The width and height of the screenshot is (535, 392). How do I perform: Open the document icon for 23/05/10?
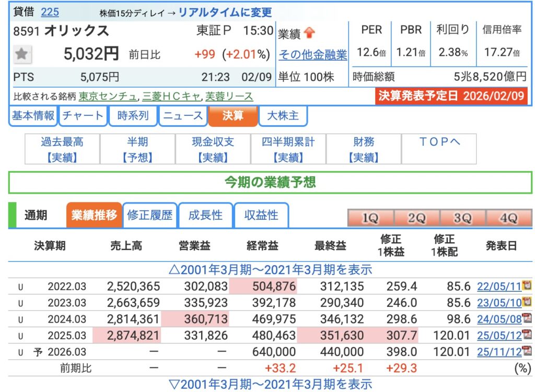526,301
